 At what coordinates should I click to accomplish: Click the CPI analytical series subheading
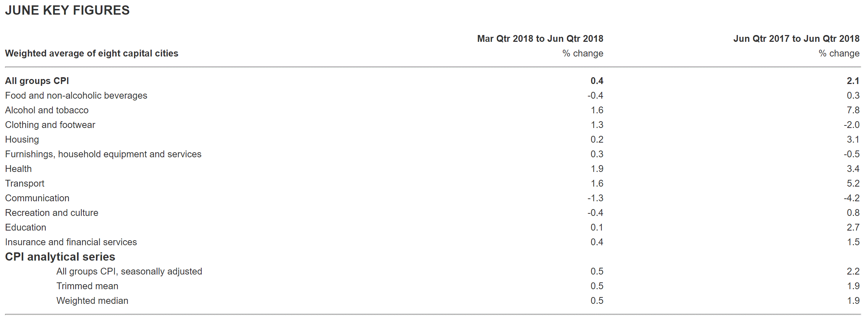60,257
